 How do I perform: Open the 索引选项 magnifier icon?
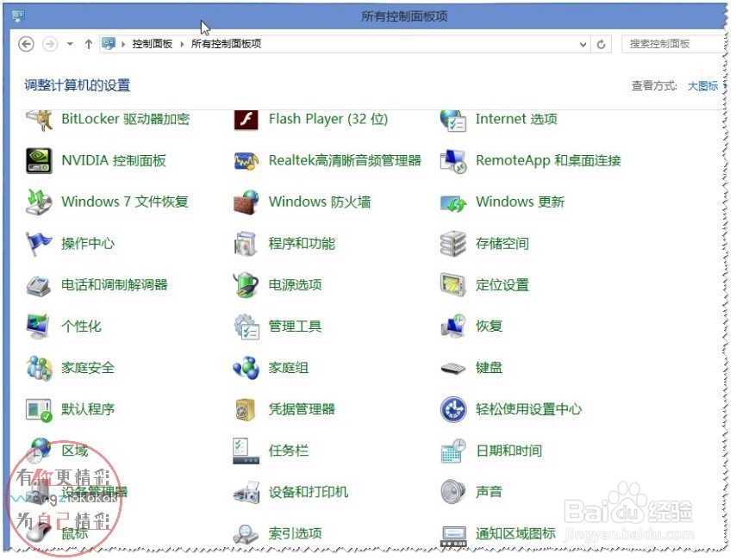pyautogui.click(x=246, y=534)
